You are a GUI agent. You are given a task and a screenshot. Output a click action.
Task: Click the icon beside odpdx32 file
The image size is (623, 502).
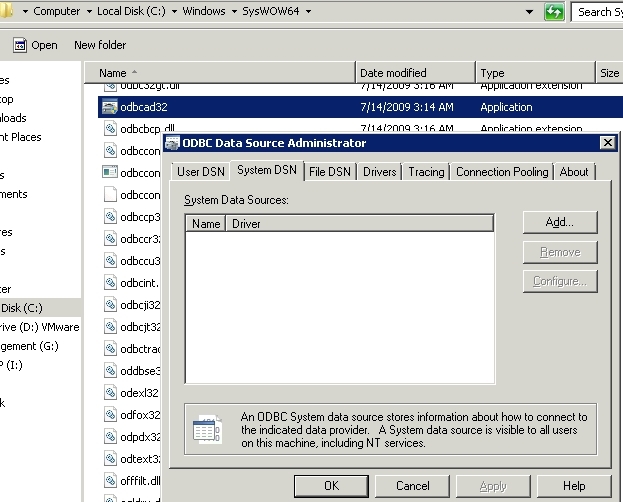point(110,436)
